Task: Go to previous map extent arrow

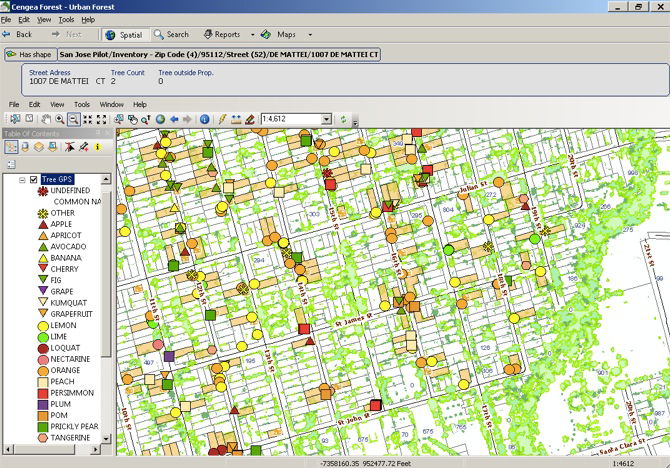Action: [x=174, y=119]
